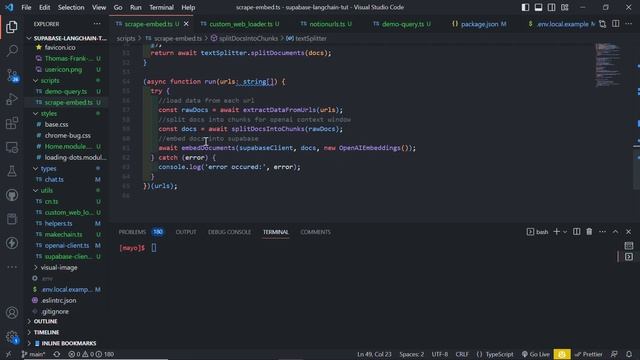The image size is (640, 360).
Task: Open Source Control view in activity bar
Action: pos(12,75)
